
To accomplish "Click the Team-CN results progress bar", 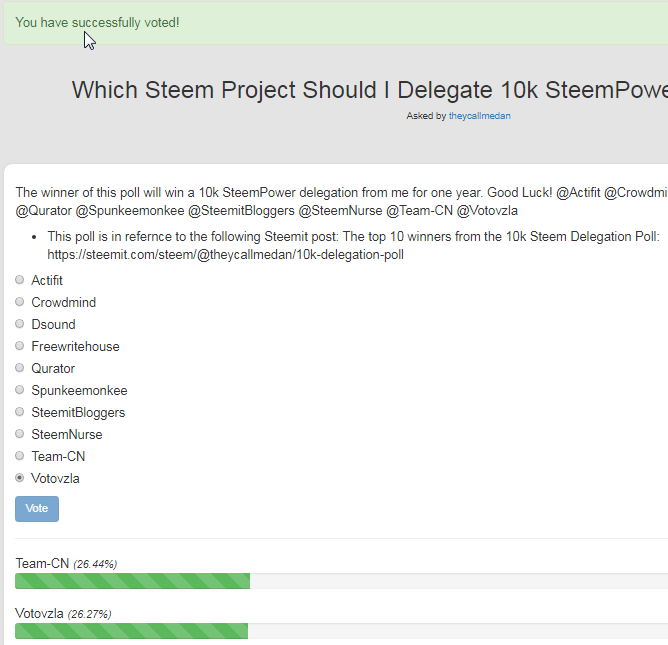I will pyautogui.click(x=341, y=581).
